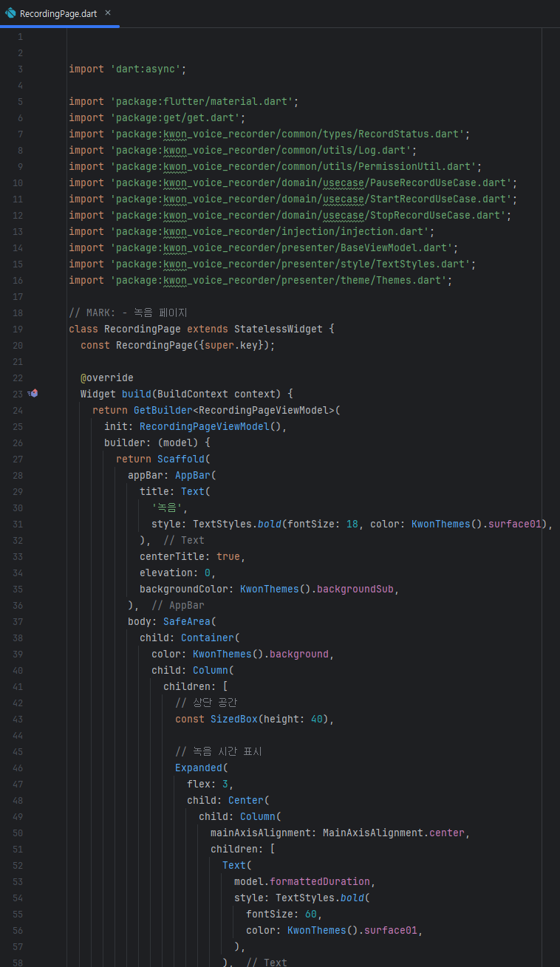Click the 'init: RecordingPageViewModel()' line
Screen dimensions: 560x967
tap(196, 426)
